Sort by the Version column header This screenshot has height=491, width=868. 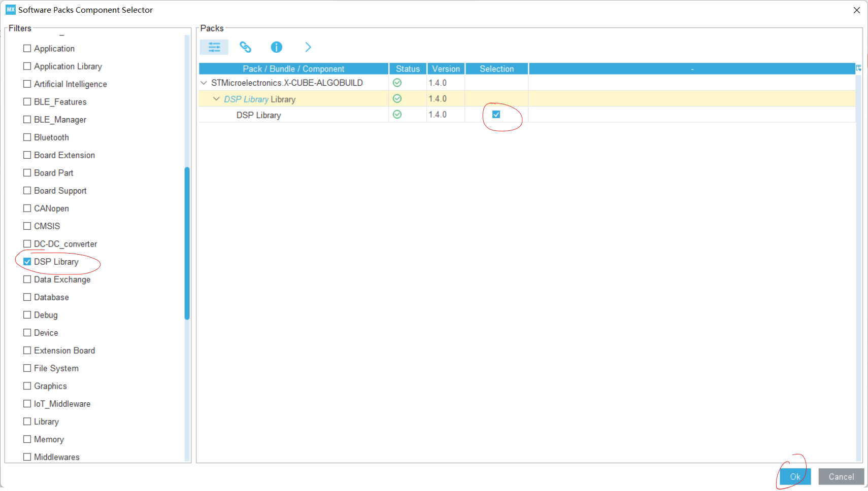point(446,69)
